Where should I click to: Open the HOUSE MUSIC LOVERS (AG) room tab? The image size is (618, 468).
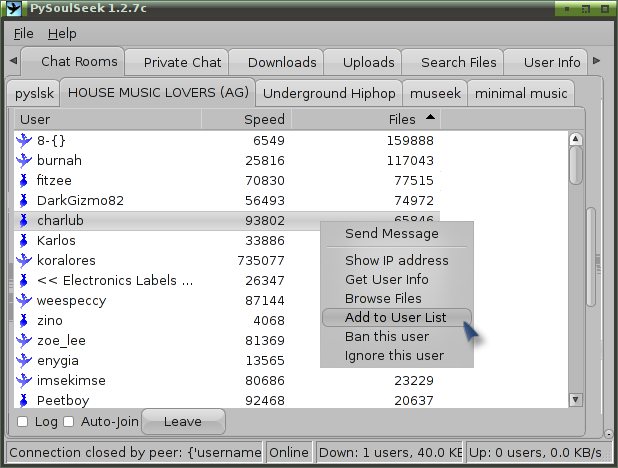coord(158,92)
